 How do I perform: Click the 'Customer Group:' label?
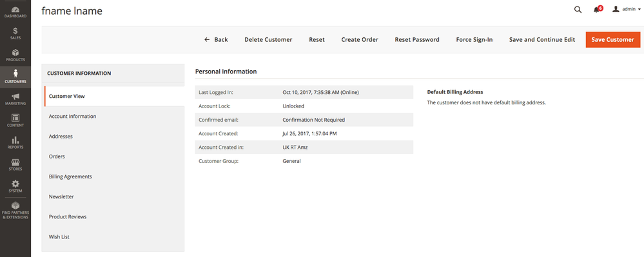(219, 161)
